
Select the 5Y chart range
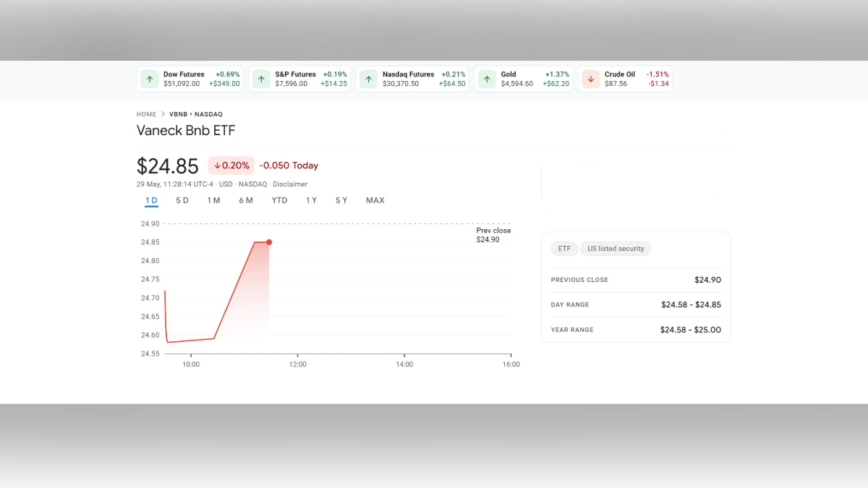[x=341, y=200]
